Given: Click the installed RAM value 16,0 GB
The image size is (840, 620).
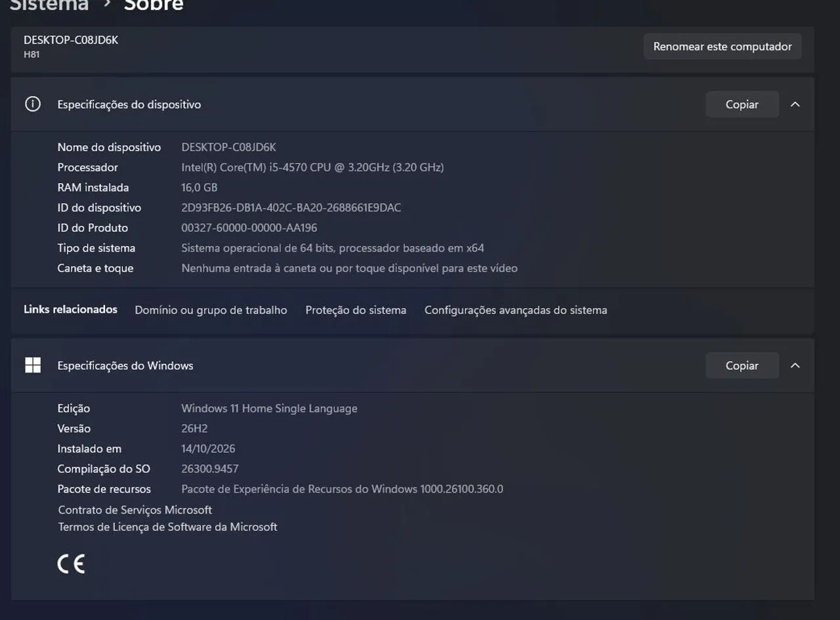Looking at the screenshot, I should click(199, 188).
